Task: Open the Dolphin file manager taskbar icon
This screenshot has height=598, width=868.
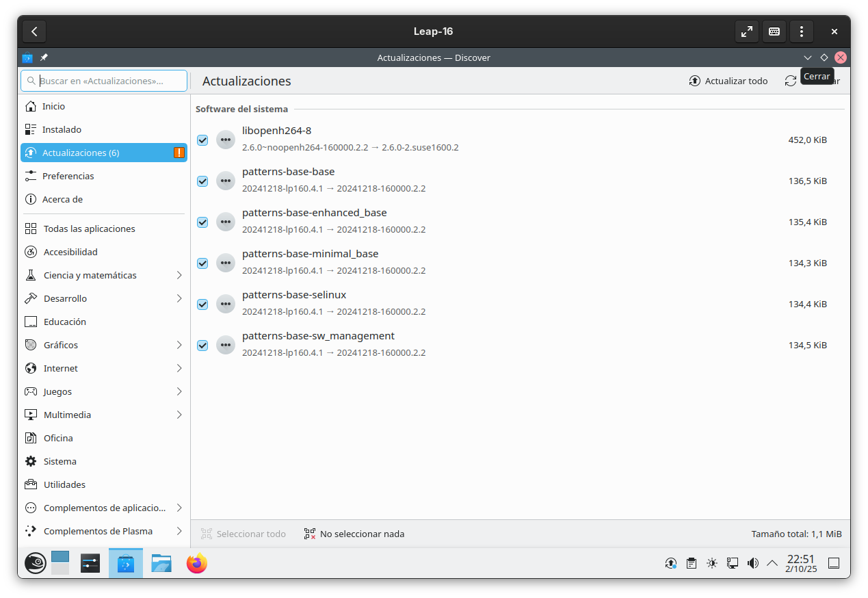Action: 161,563
